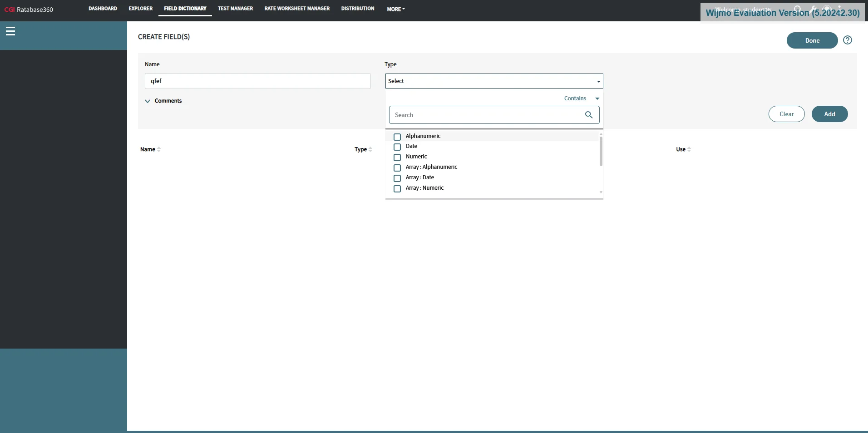Open the Contains filter dropdown
This screenshot has height=433, width=868.
click(582, 98)
